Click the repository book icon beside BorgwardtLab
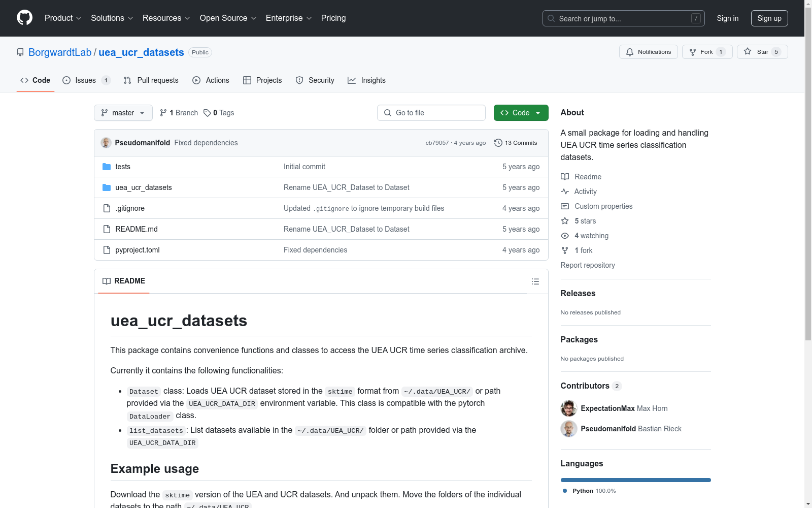This screenshot has width=812, height=508. (x=20, y=52)
